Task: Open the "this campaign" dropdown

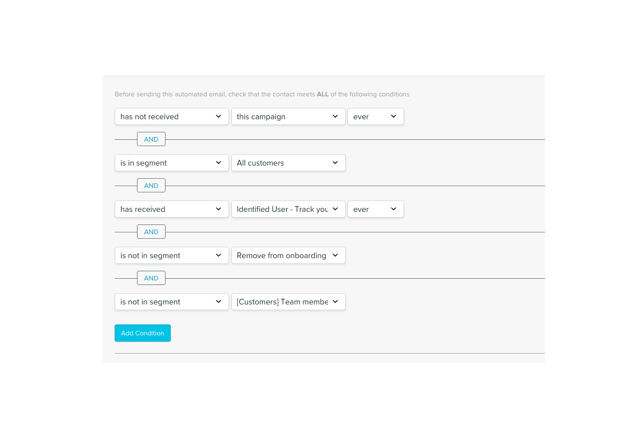Action: point(288,117)
